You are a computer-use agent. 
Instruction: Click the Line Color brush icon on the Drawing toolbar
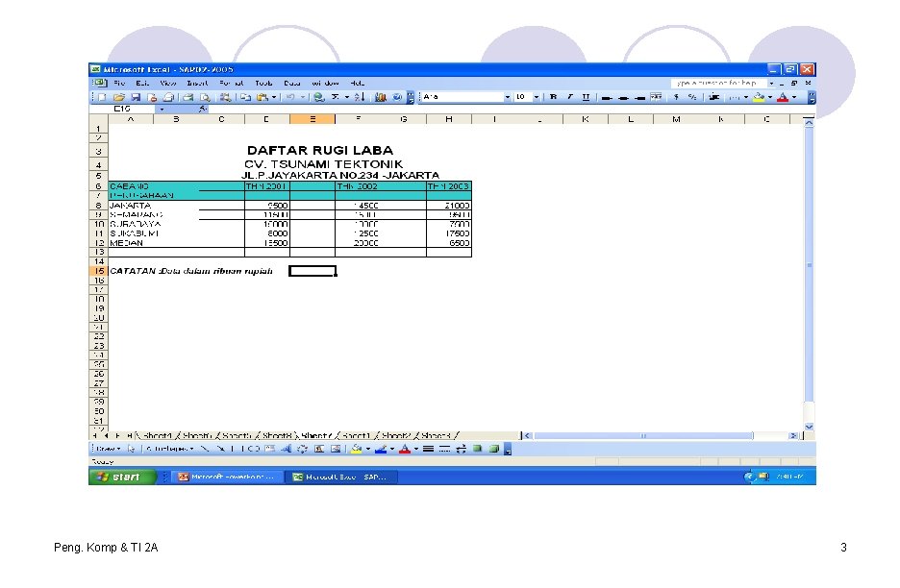[x=380, y=449]
